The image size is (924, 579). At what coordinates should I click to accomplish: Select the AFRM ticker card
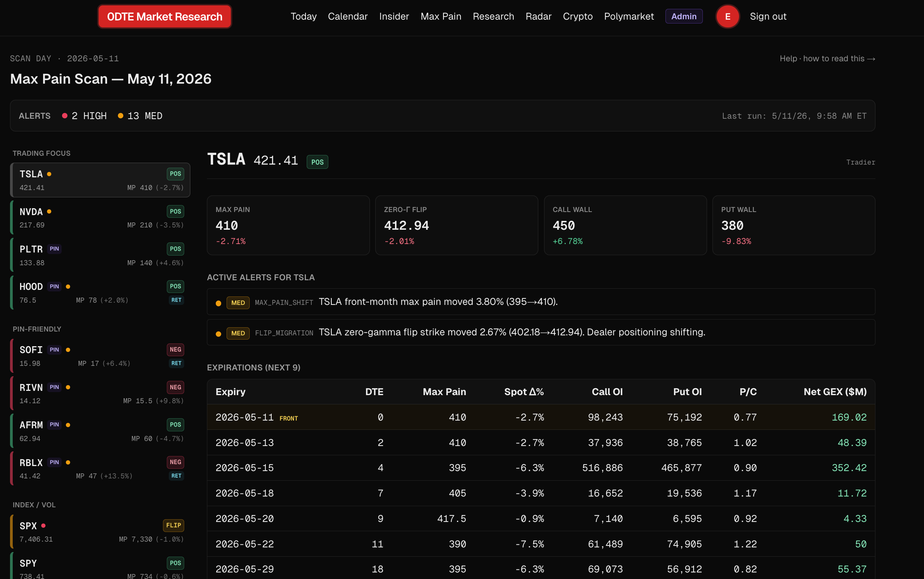[100, 431]
